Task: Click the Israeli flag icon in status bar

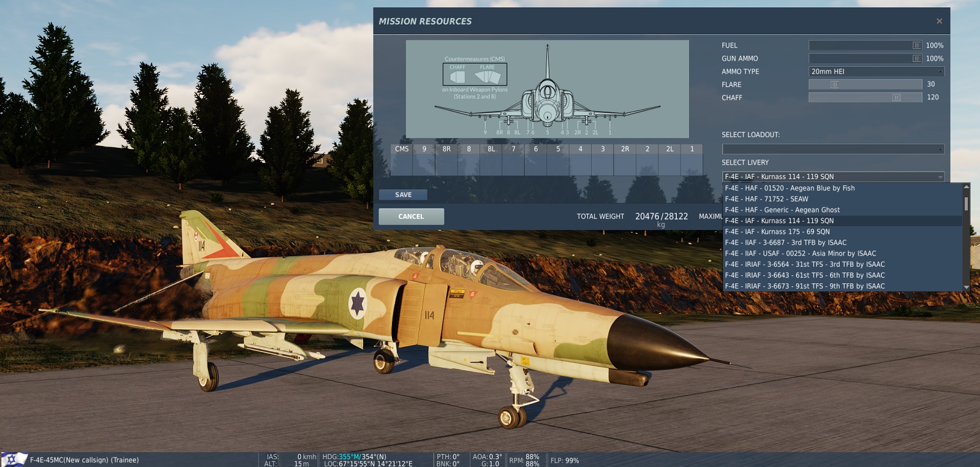Action: pos(12,460)
